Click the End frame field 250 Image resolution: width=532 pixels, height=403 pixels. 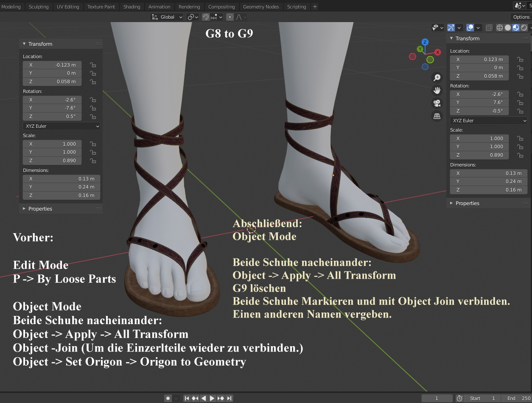(x=517, y=398)
